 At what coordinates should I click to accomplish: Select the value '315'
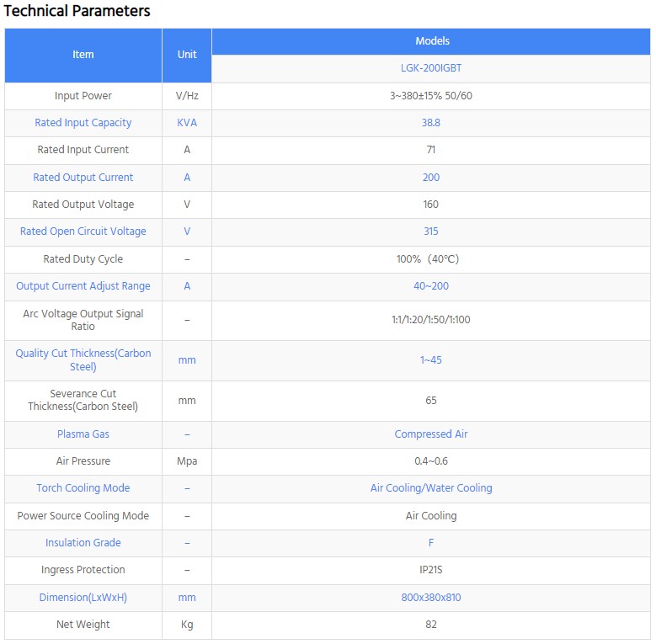click(x=431, y=232)
